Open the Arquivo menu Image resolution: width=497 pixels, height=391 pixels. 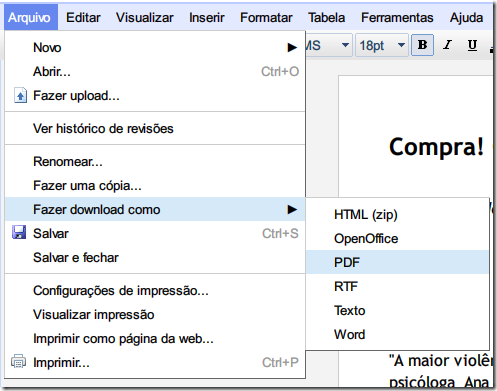point(31,17)
